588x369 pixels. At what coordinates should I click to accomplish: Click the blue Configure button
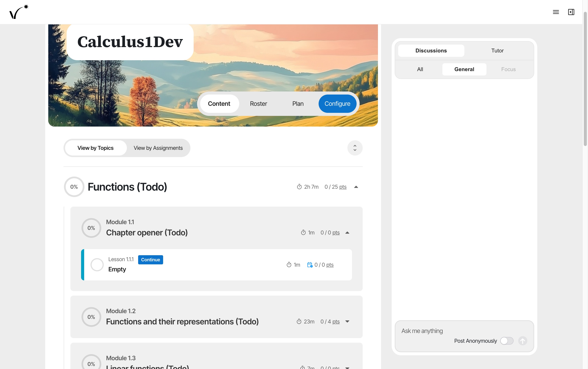[x=337, y=104]
